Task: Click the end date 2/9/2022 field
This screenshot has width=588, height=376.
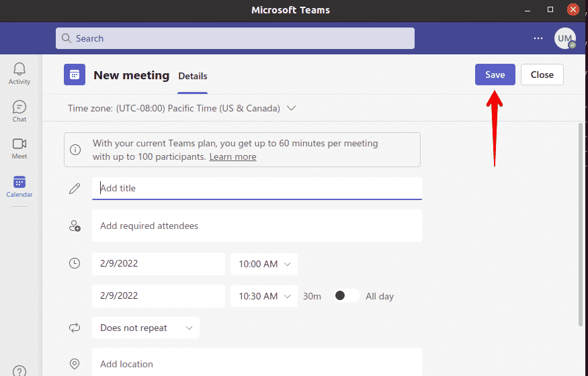Action: tap(158, 296)
